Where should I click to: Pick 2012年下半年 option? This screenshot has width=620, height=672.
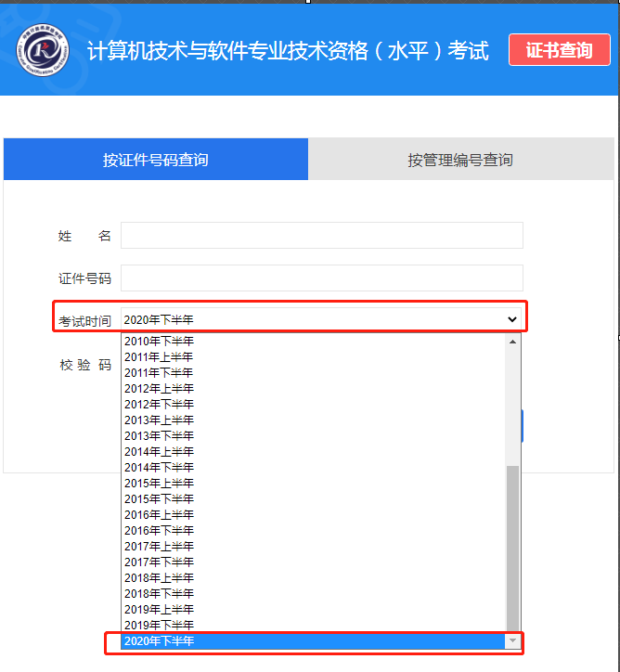click(160, 404)
